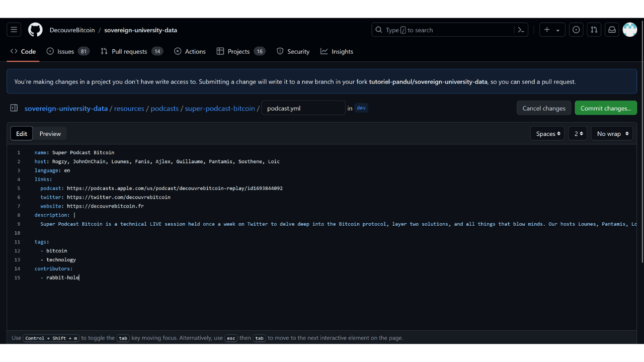Click the Apple podcast URL on line 5
Screen dimensions: 644x362
pos(175,188)
